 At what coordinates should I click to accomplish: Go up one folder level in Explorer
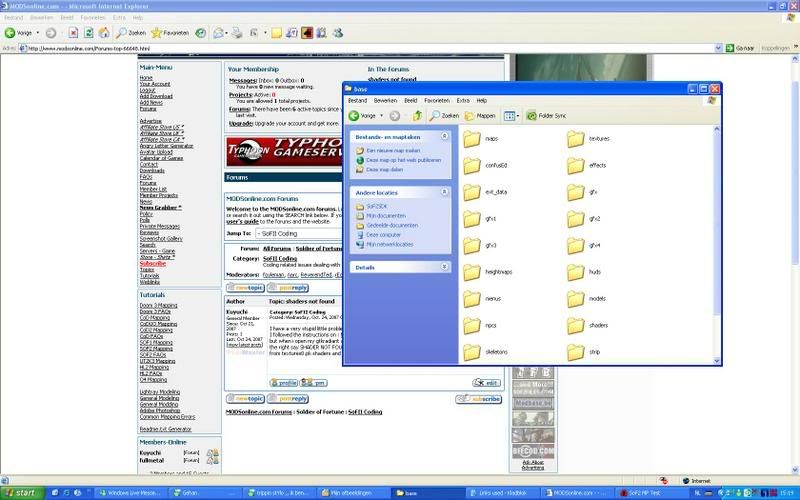point(417,116)
